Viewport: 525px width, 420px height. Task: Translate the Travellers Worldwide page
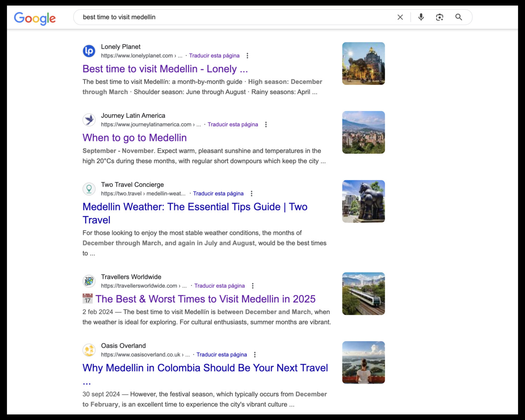coord(220,286)
